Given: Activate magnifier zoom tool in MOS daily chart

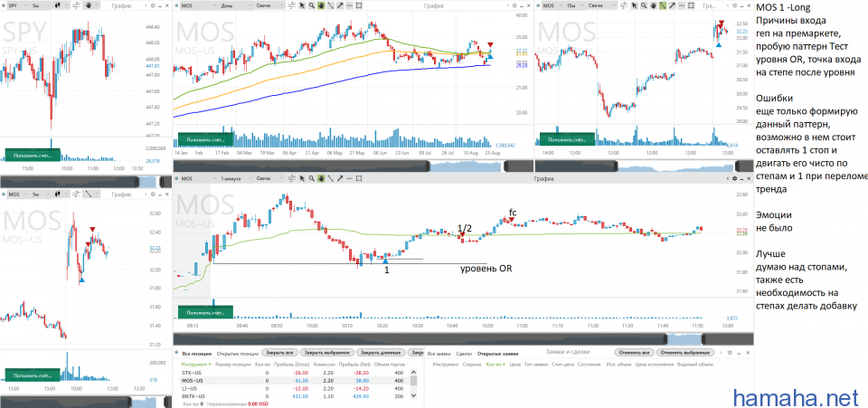Looking at the screenshot, I should (x=312, y=5).
